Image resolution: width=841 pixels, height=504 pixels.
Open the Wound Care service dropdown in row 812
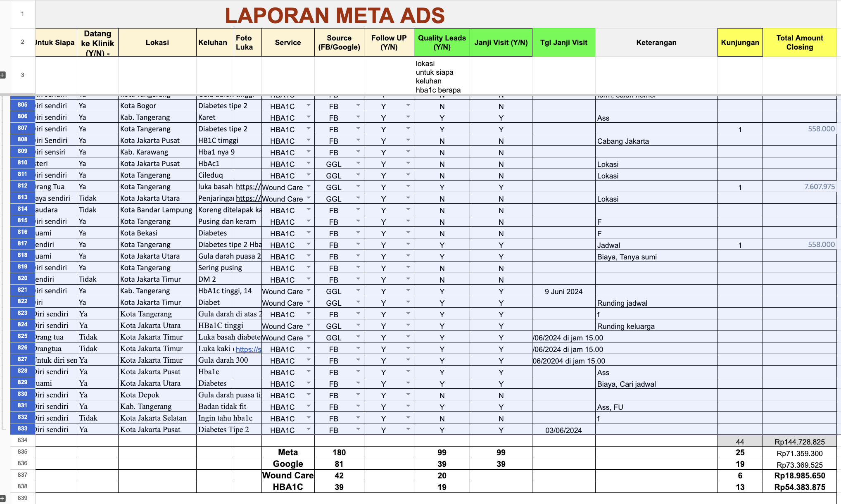[x=309, y=186]
